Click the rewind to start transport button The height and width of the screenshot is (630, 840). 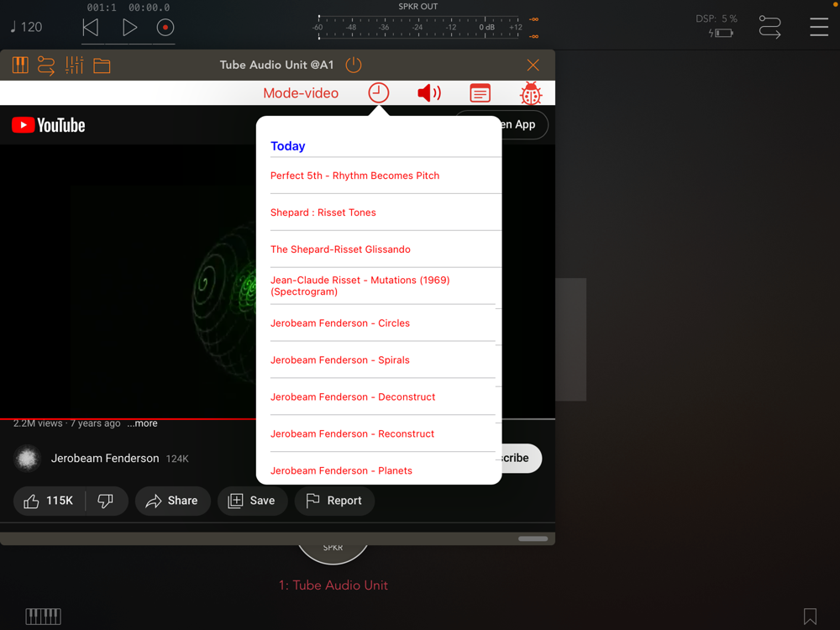point(91,28)
